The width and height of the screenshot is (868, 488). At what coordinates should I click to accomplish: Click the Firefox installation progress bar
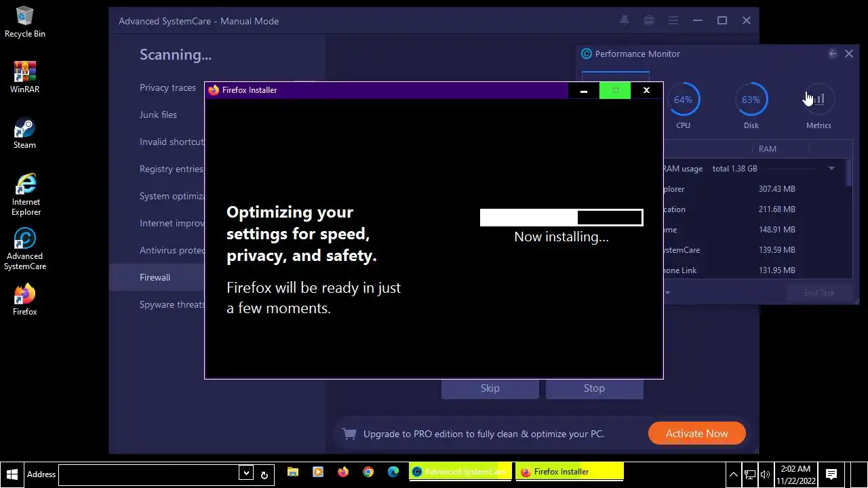click(561, 218)
